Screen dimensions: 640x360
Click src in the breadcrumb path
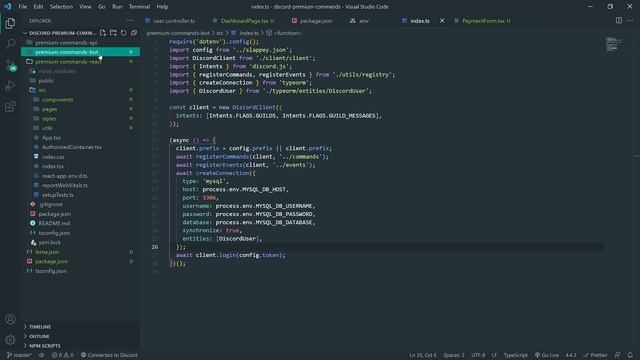point(220,33)
